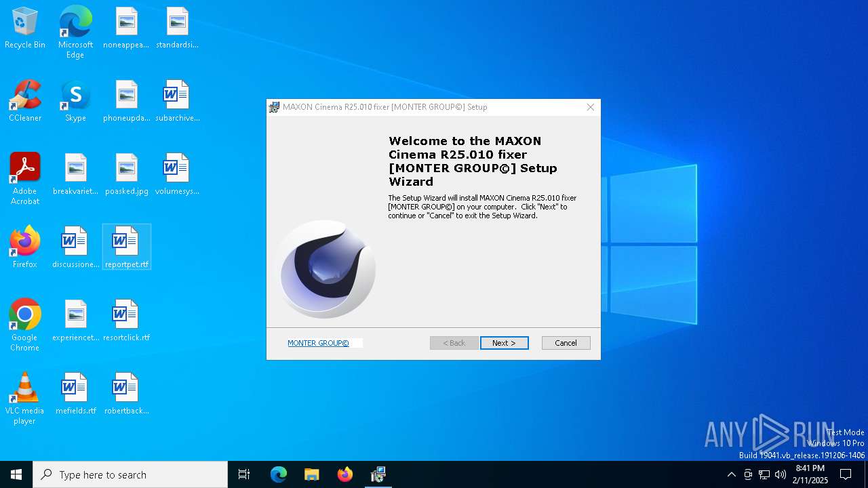Screen dimensions: 868x488
Task: Open the network status tray icon
Action: pyautogui.click(x=764, y=474)
